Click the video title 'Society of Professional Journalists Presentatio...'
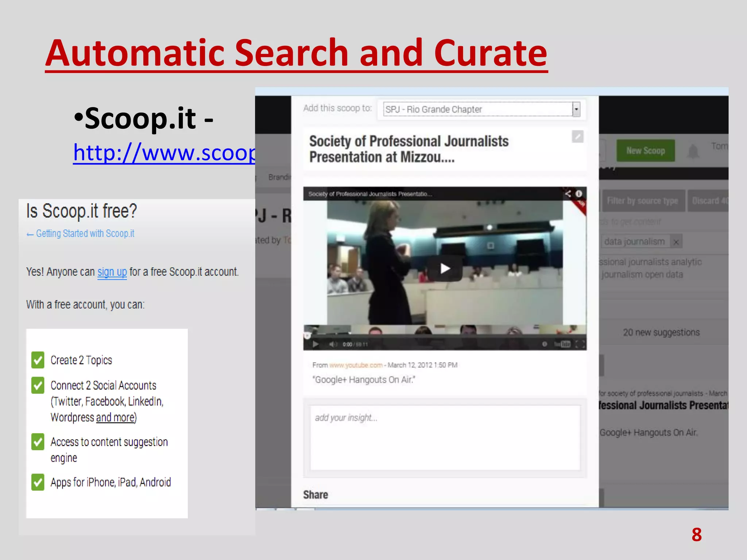 click(370, 194)
